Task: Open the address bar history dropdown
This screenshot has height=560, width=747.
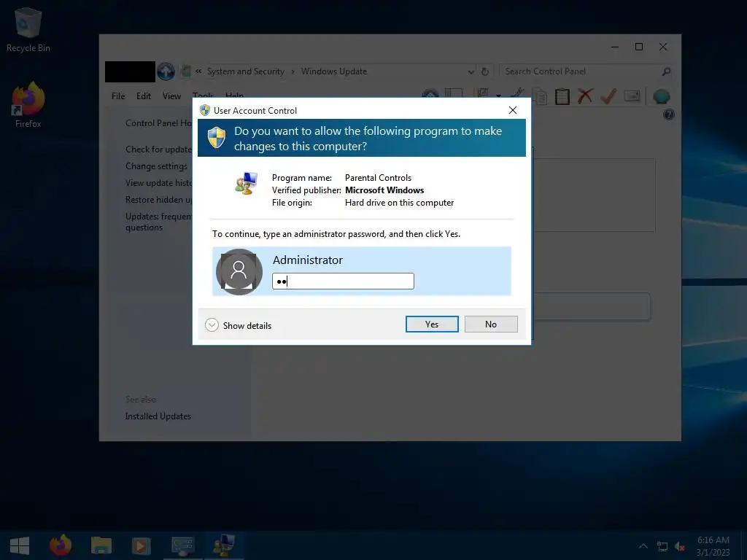Action: coord(471,72)
